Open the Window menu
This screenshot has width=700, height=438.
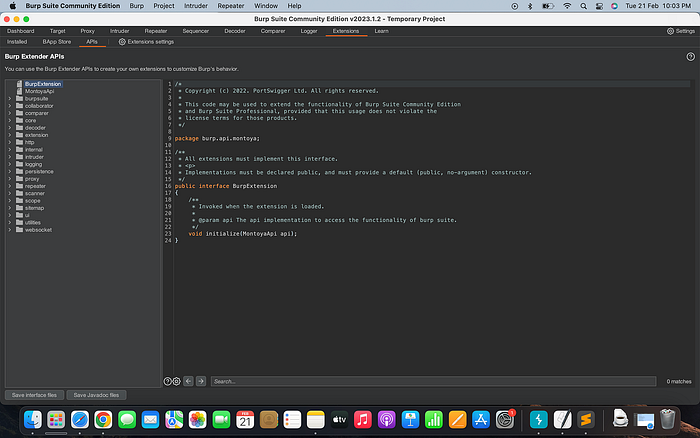pyautogui.click(x=266, y=6)
